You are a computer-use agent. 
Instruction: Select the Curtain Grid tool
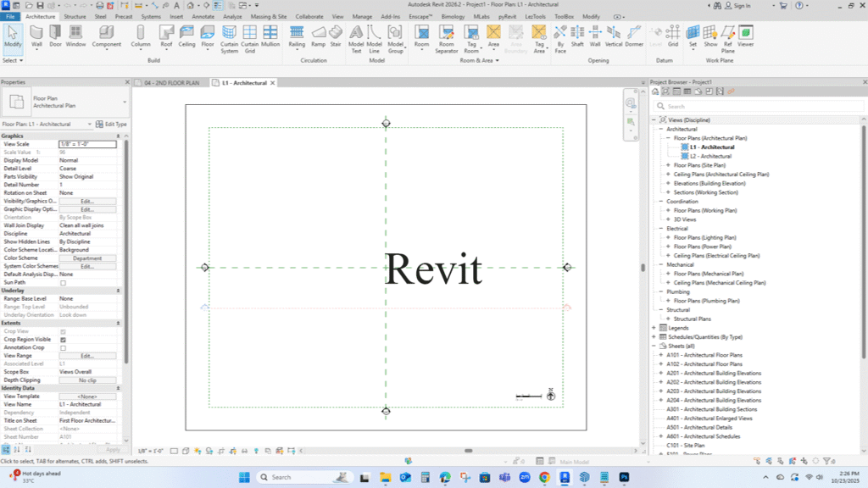(250, 36)
